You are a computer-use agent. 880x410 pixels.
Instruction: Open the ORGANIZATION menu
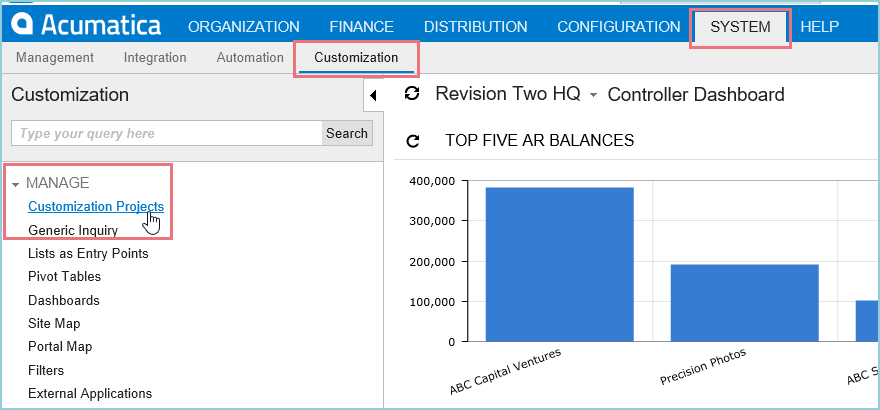(244, 26)
